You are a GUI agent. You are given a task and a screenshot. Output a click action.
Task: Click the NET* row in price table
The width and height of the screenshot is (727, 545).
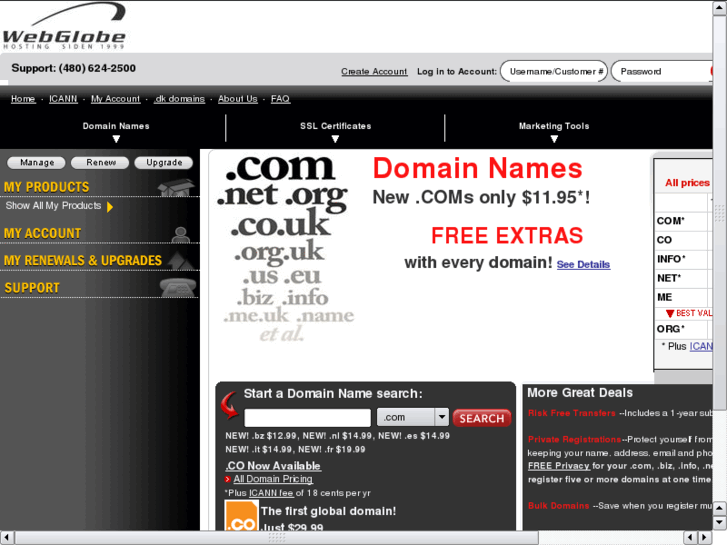tap(683, 278)
